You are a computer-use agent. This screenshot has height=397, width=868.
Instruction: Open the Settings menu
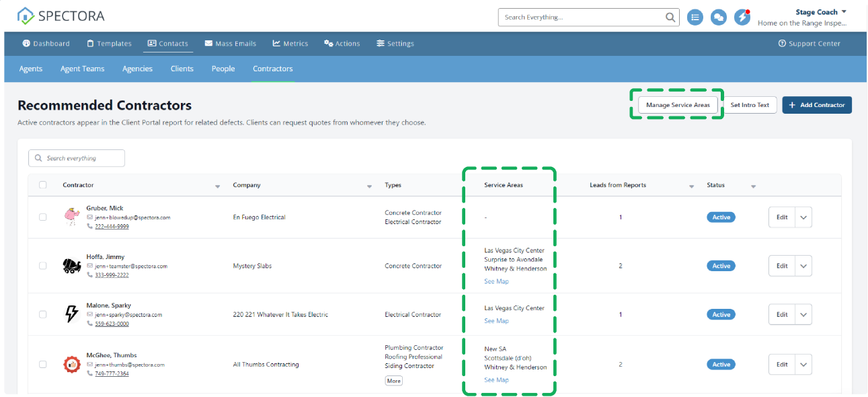click(395, 44)
